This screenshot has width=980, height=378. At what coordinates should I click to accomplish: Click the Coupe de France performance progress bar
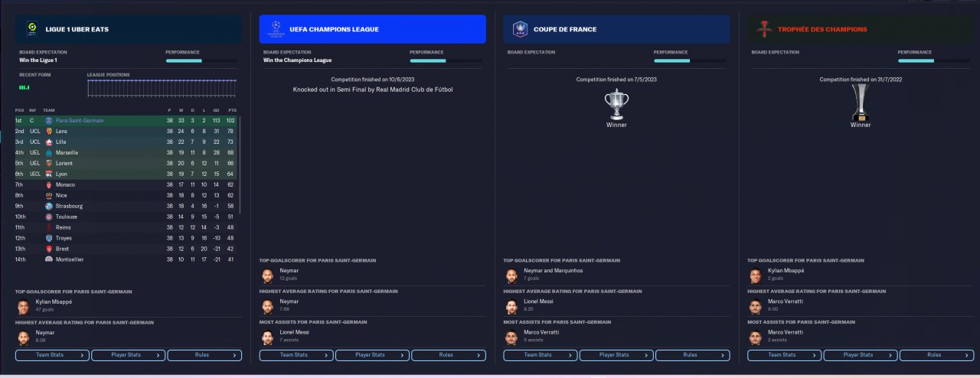click(691, 60)
